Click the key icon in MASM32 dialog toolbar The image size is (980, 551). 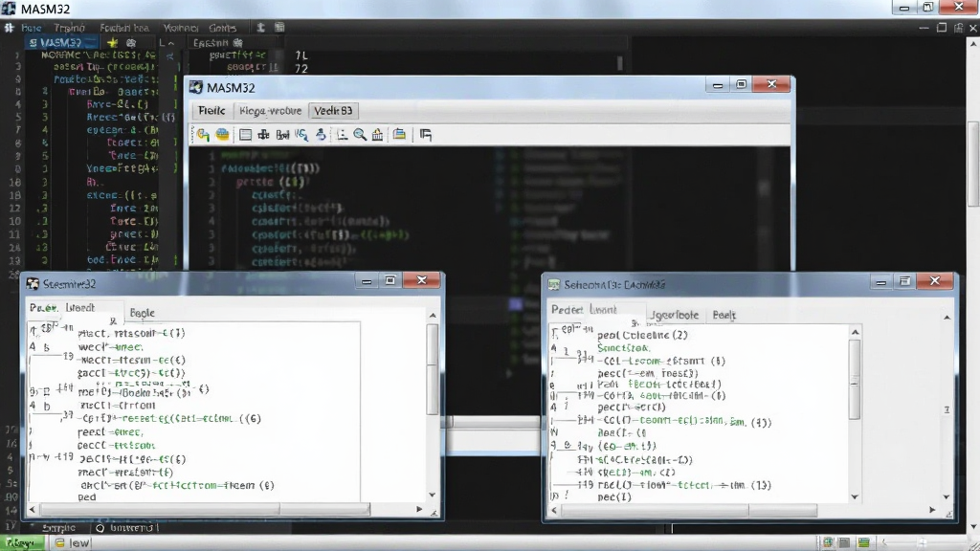tap(203, 134)
